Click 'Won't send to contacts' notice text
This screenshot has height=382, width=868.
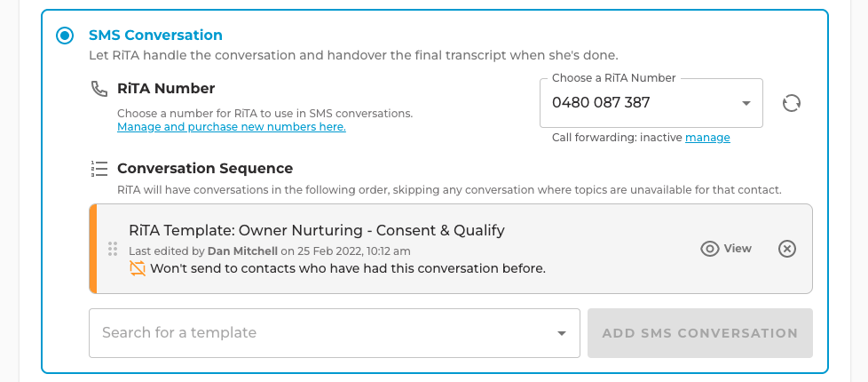(348, 268)
